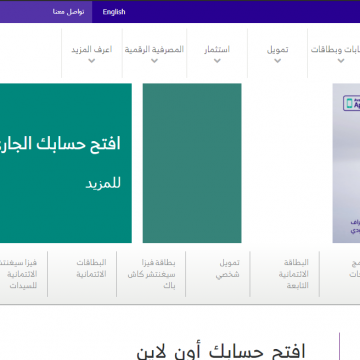Click the للمزيد link on the green banner
This screenshot has height=360, width=360.
(103, 184)
